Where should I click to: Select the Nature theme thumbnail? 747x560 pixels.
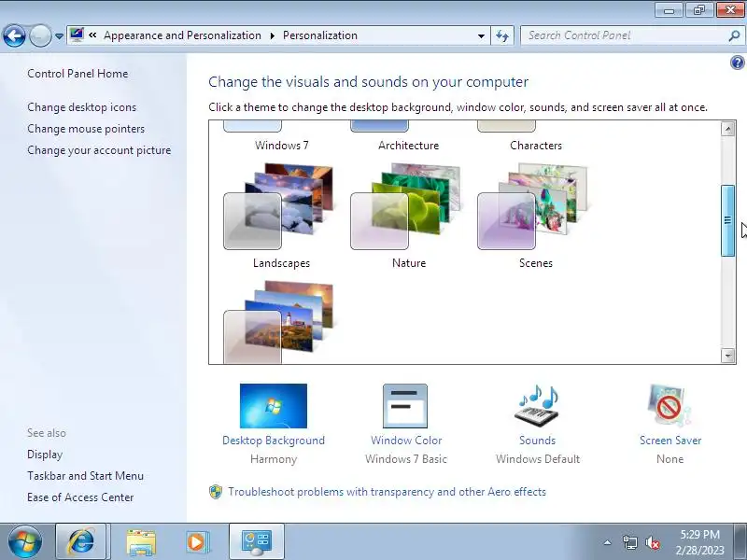(408, 205)
